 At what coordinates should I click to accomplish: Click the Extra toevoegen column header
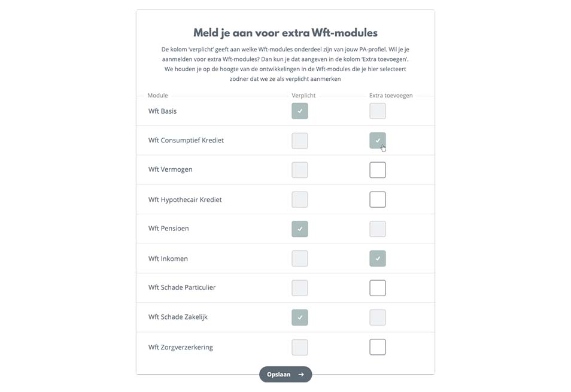point(391,96)
